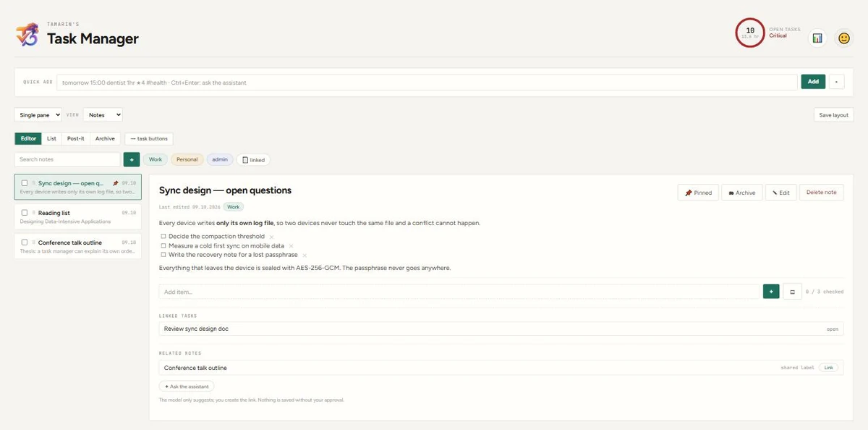Switch to the List tab
Viewport: 868px width, 430px height.
pyautogui.click(x=51, y=138)
